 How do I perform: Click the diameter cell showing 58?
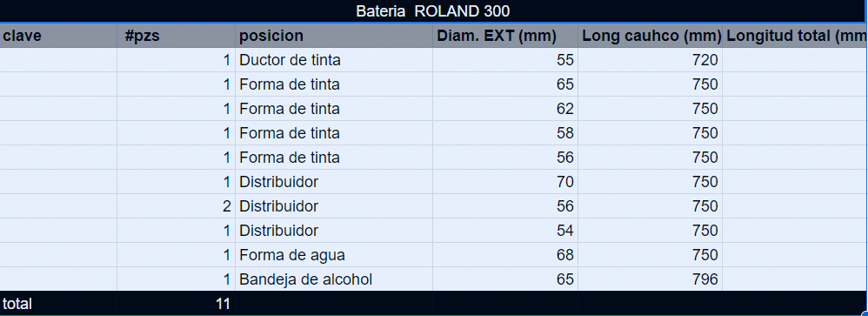pos(505,133)
